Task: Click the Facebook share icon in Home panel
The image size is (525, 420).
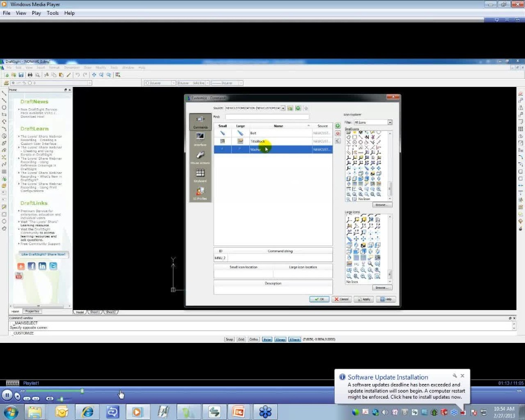Action: pyautogui.click(x=32, y=266)
